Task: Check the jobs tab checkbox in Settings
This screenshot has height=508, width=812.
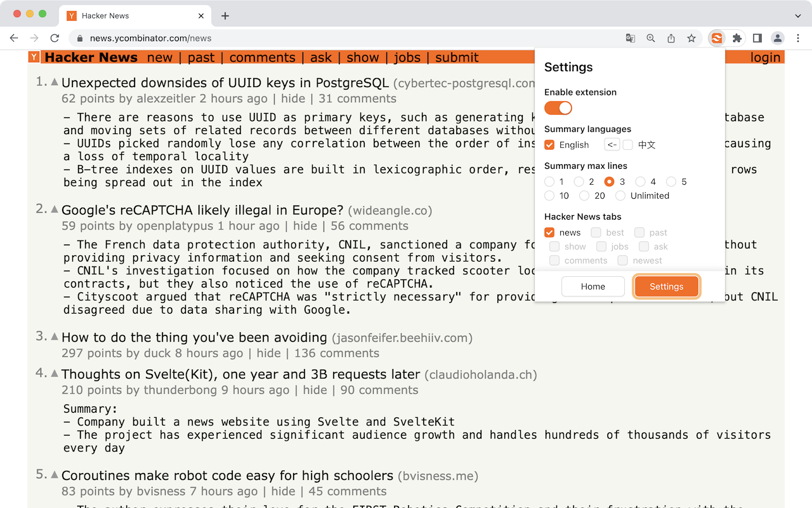Action: click(x=601, y=246)
